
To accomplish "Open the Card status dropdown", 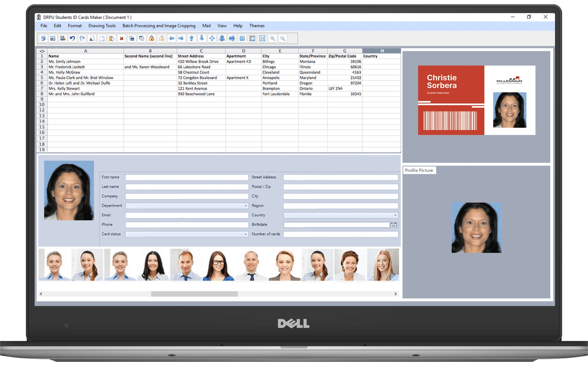I will pos(246,234).
